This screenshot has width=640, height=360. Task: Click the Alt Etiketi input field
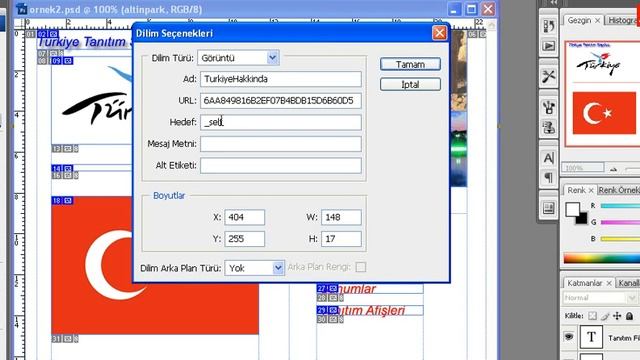pyautogui.click(x=281, y=165)
